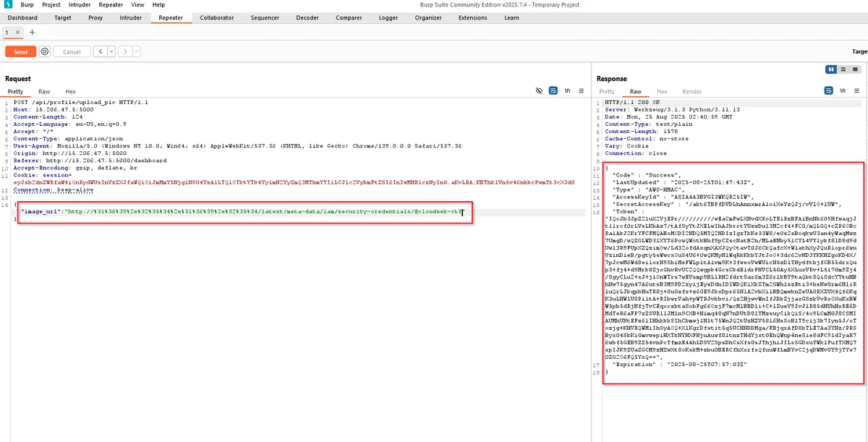Toggle line wrap in Response panel
This screenshot has width=868, height=442.
[828, 91]
